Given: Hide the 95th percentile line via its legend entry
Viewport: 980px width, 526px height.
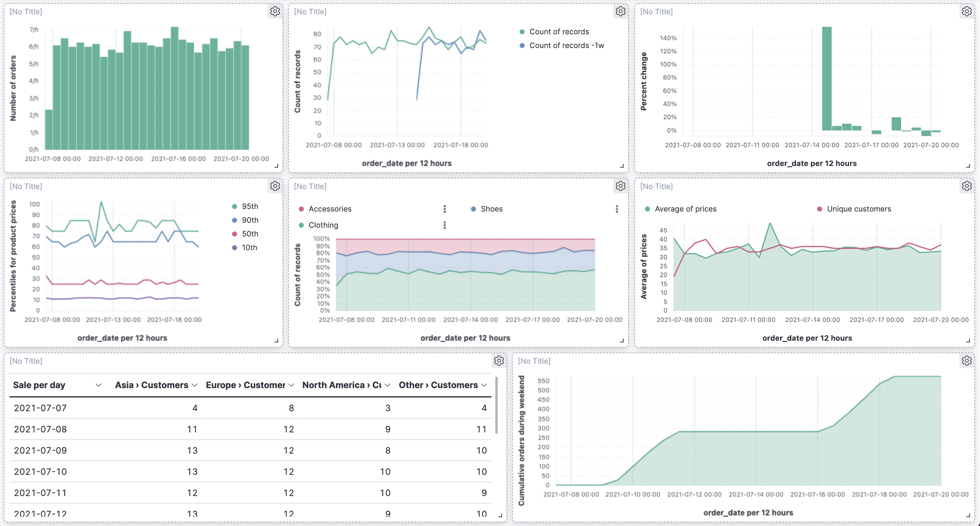Looking at the screenshot, I should click(247, 206).
